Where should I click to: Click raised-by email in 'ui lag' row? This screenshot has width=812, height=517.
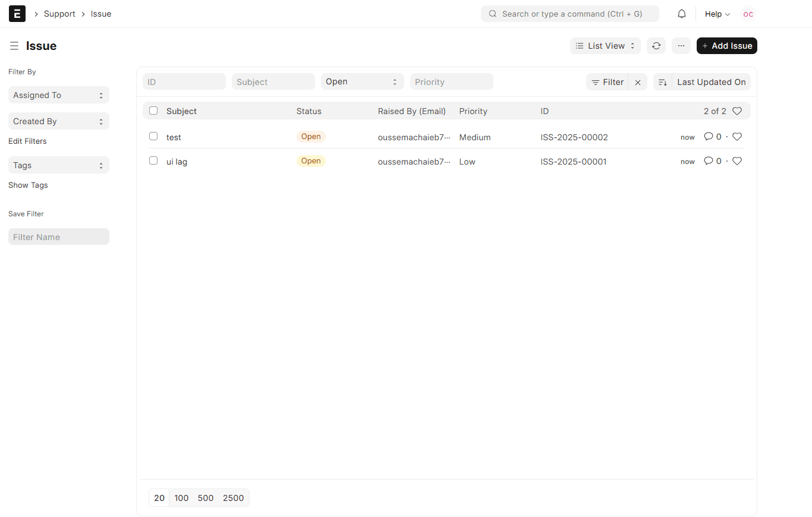click(x=414, y=162)
